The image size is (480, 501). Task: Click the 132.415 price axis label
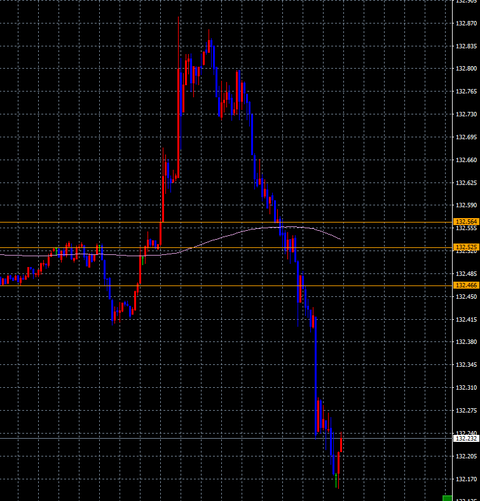click(x=466, y=320)
